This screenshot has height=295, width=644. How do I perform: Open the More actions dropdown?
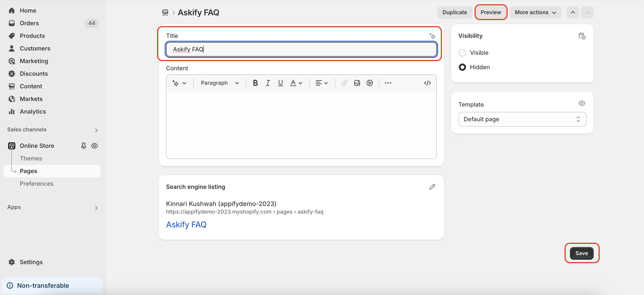click(x=535, y=12)
